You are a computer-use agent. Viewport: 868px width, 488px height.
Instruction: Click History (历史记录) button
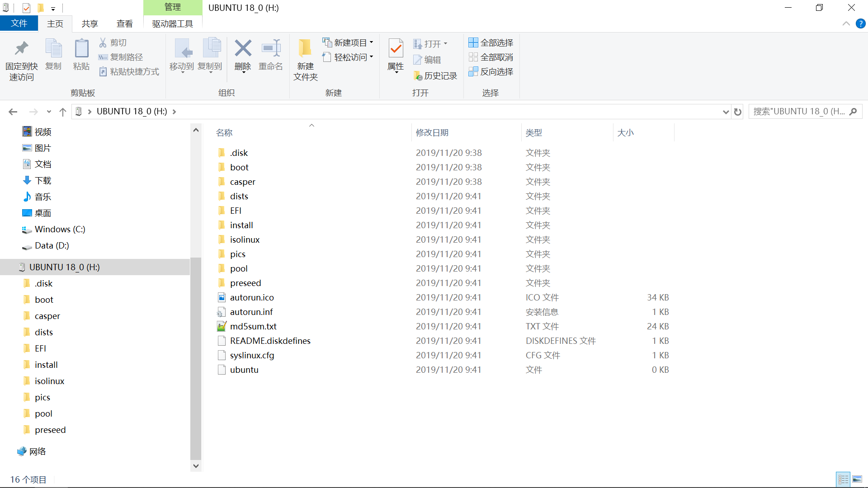pos(435,76)
